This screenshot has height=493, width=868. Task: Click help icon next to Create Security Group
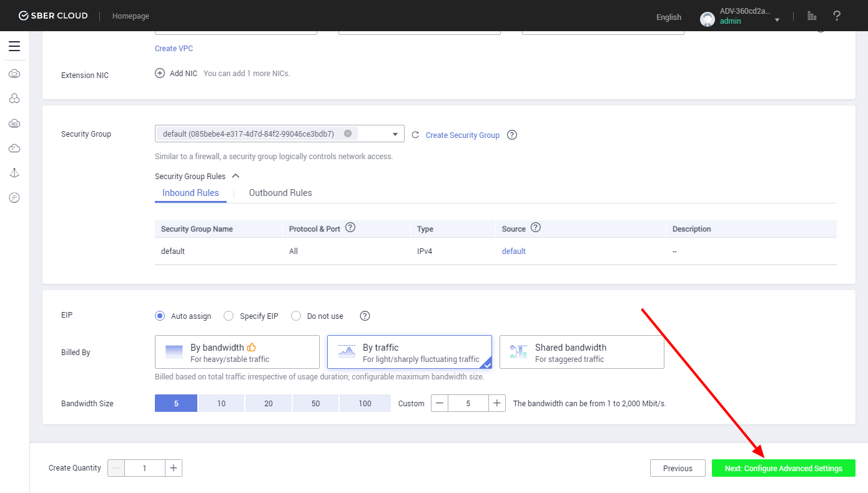512,135
